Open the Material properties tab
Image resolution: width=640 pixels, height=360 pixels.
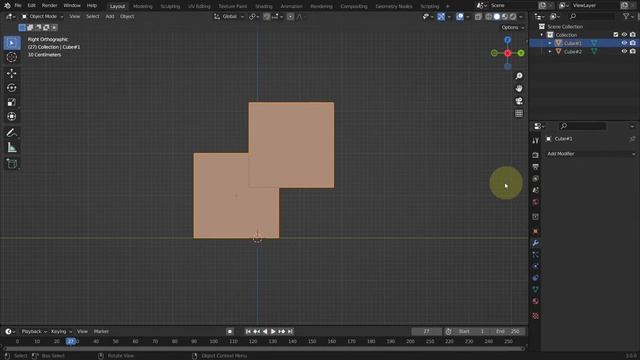536,301
